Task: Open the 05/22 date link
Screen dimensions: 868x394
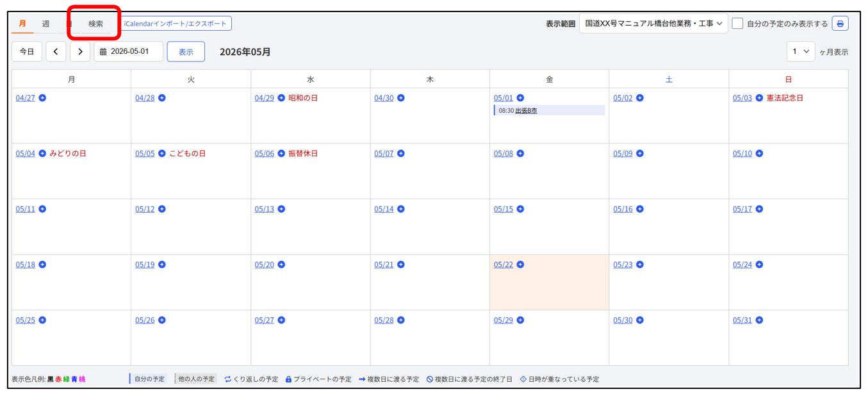Action: pyautogui.click(x=504, y=265)
